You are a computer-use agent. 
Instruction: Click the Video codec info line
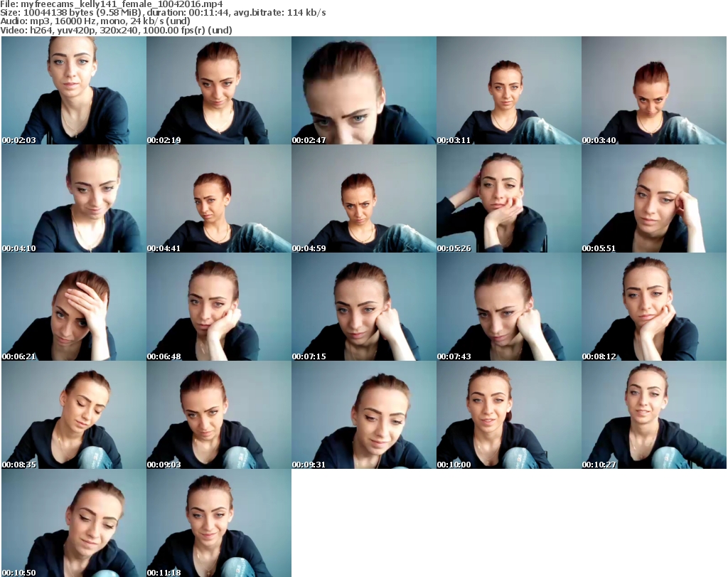coord(117,30)
